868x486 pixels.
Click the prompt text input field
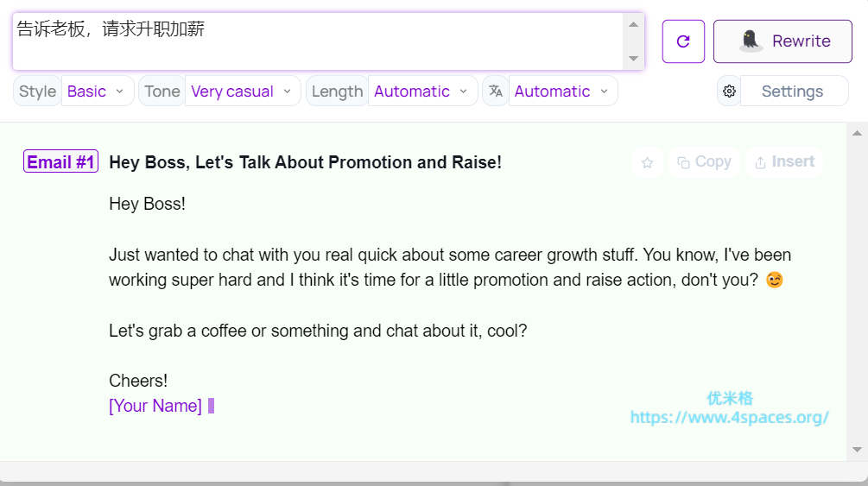point(318,41)
